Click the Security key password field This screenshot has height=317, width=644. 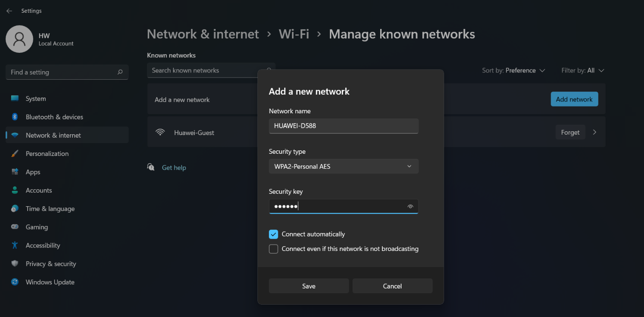[x=344, y=206]
